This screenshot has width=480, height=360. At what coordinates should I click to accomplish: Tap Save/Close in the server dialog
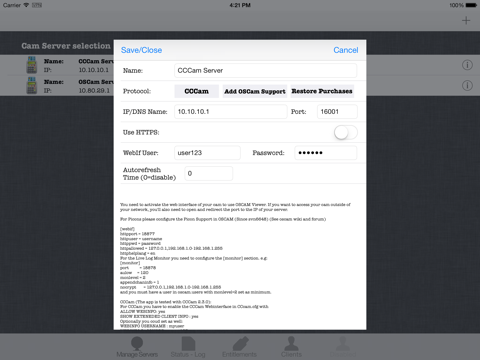(x=141, y=50)
